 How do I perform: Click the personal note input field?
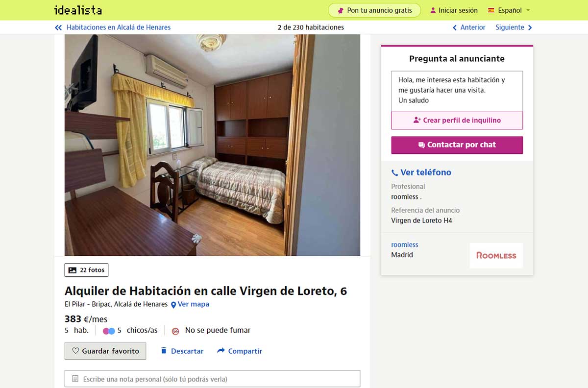tap(212, 379)
